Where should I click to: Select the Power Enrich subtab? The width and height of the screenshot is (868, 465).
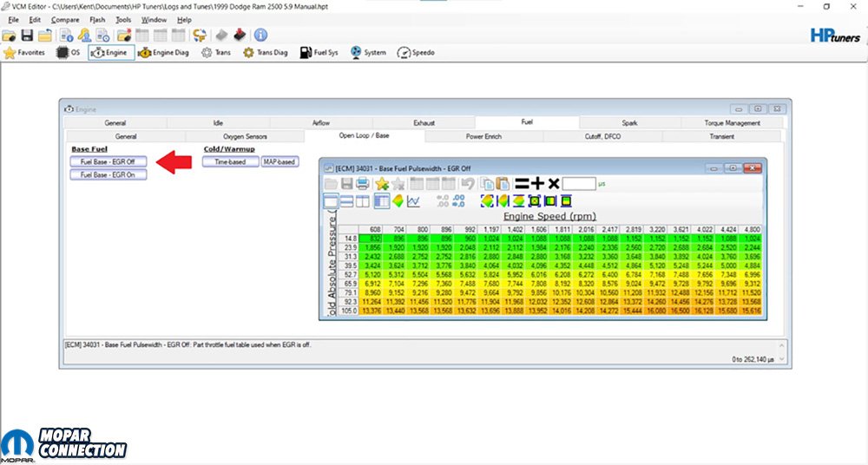tap(483, 136)
